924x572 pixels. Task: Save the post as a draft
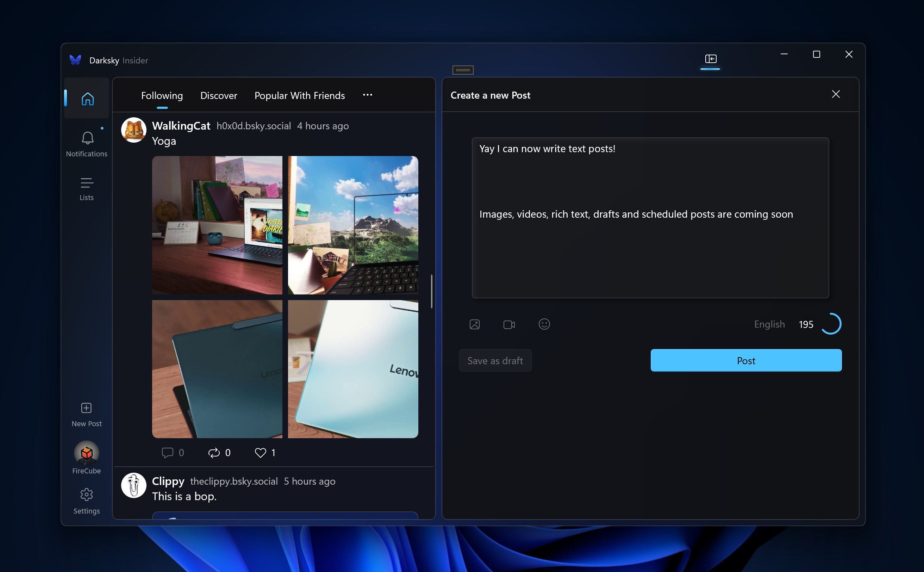(x=495, y=360)
